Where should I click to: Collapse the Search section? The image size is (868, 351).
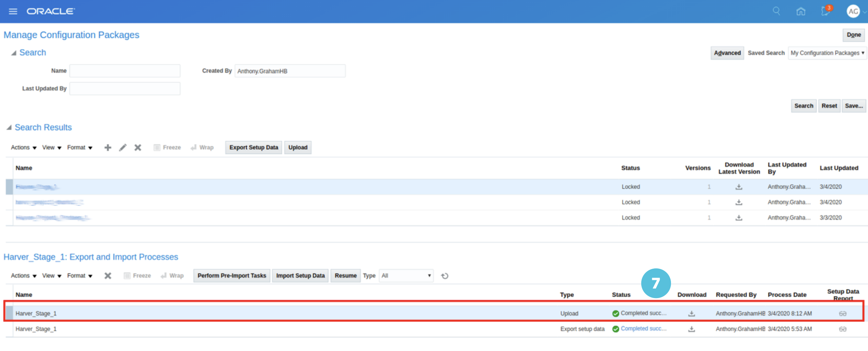point(14,53)
